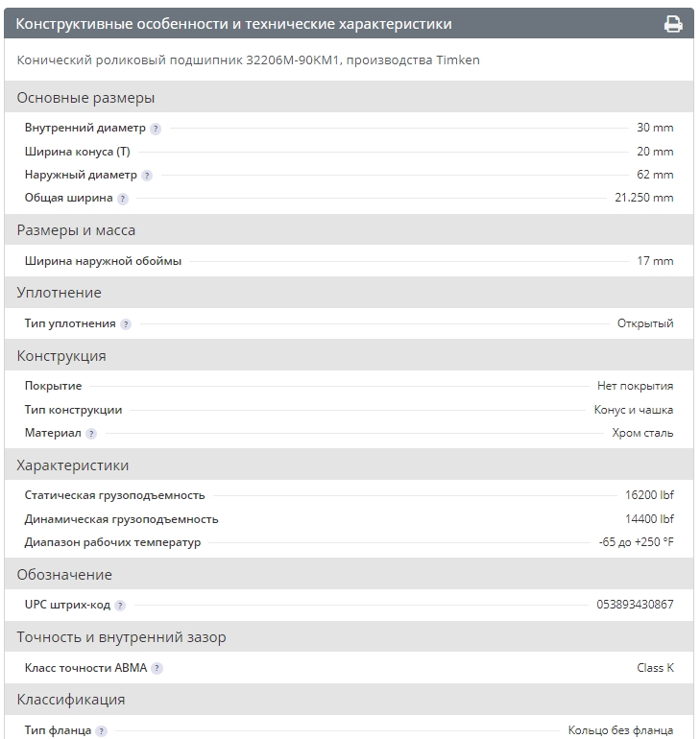
Task: Click the Конструкция section header
Action: pos(61,356)
